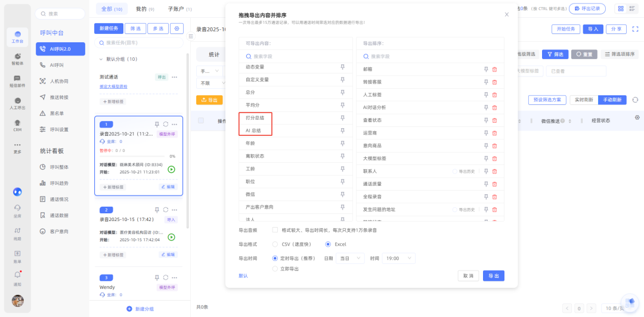Click 通知 bell icon in sidebar
This screenshot has width=644, height=317.
(17, 276)
